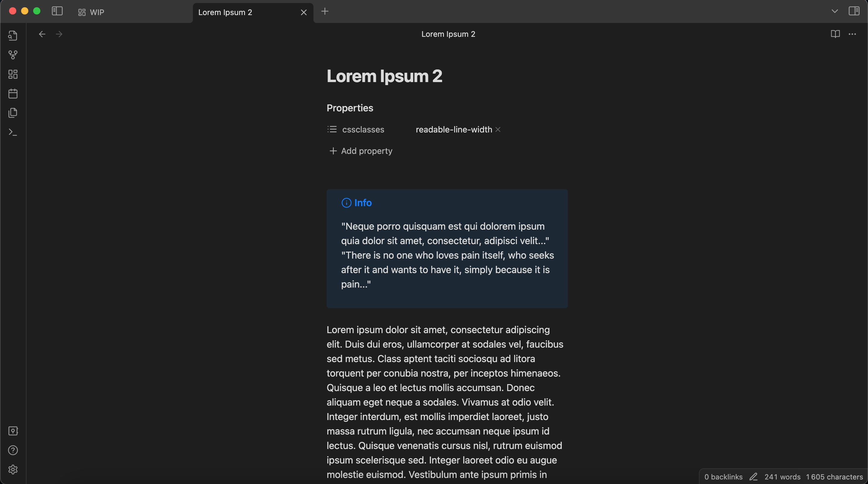Viewport: 868px width, 484px height.
Task: Toggle the right sidebar
Action: point(854,11)
